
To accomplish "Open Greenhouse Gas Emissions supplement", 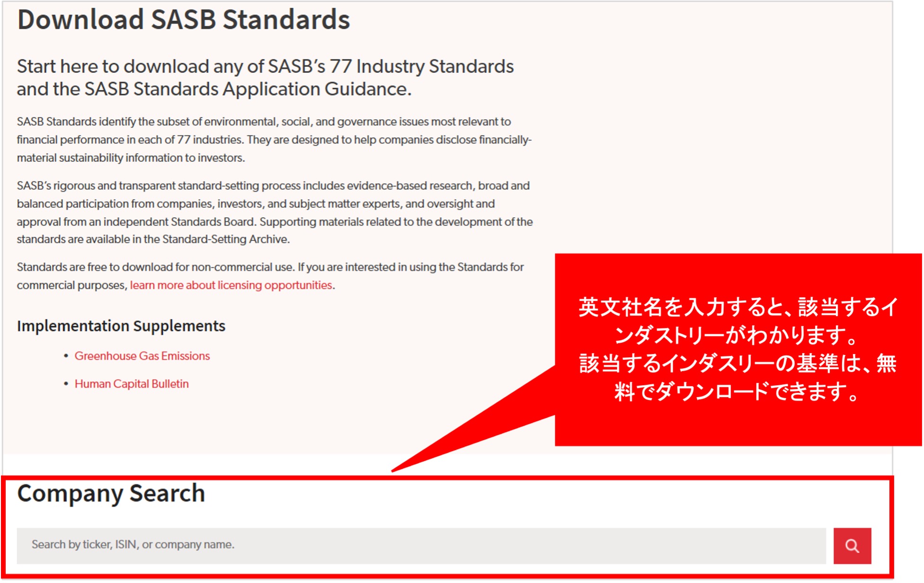I will tap(142, 356).
